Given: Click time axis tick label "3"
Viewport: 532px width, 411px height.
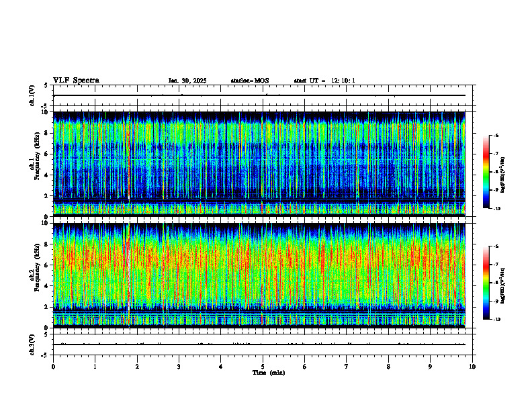Looking at the screenshot, I should [x=179, y=367].
